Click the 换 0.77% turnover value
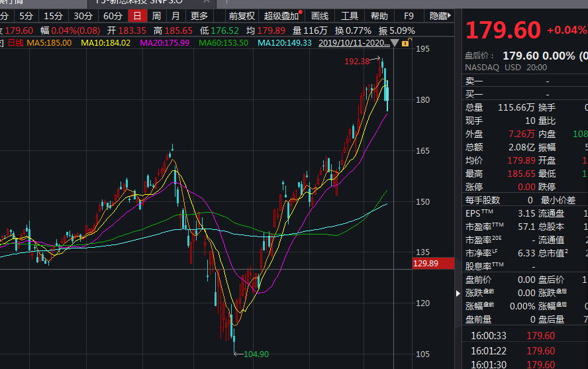The image size is (588, 369). click(x=358, y=30)
